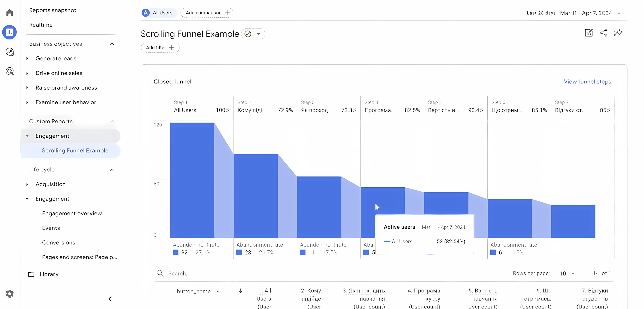644x309 pixels.
Task: Click the Step 1 abandonment blue swatch
Action: (176, 252)
